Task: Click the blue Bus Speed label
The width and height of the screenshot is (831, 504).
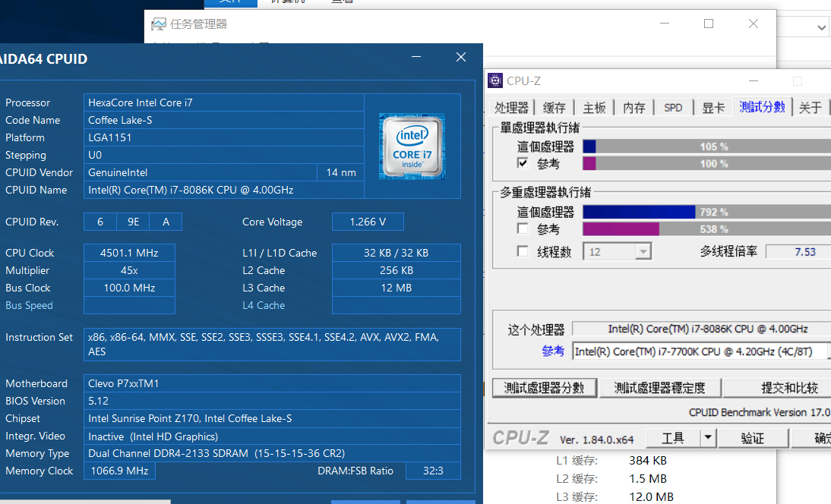Action: [x=29, y=305]
